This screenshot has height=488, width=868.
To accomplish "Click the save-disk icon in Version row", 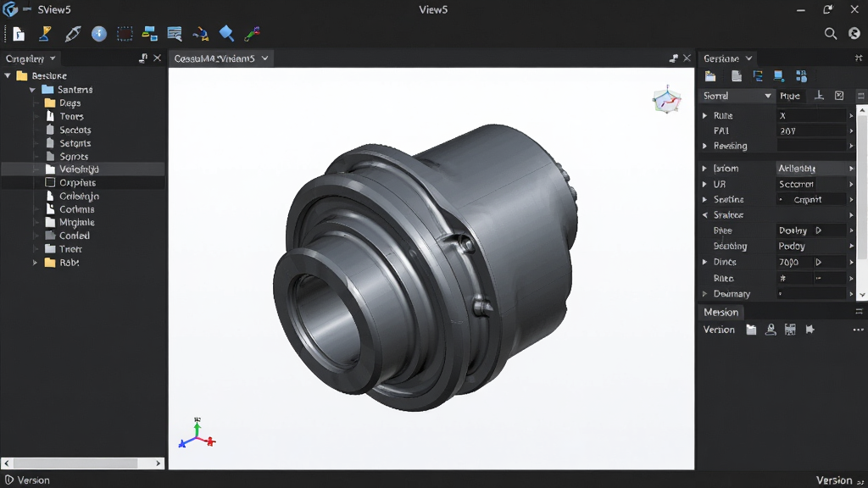I will (x=790, y=330).
